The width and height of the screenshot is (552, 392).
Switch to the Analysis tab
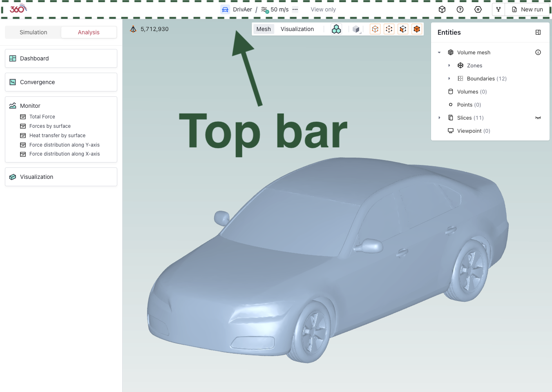point(89,32)
